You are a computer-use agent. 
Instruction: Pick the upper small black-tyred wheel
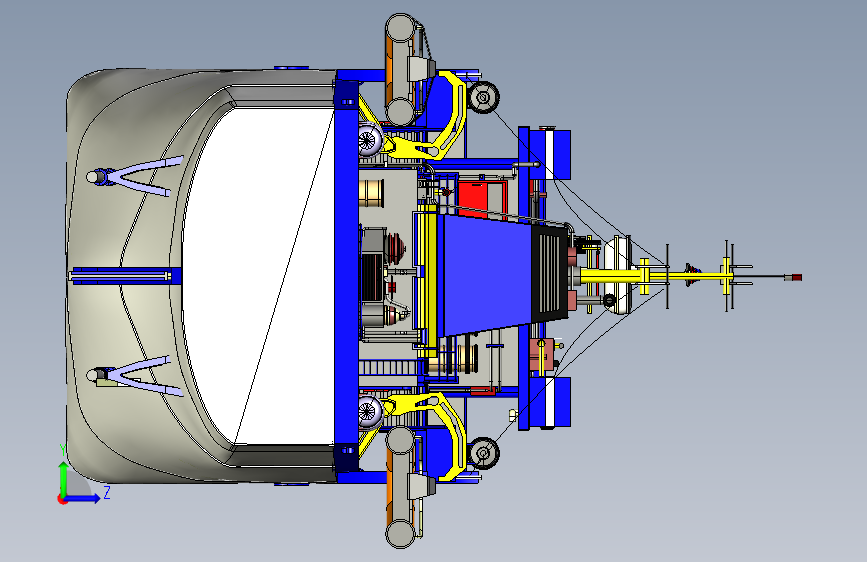484,98
